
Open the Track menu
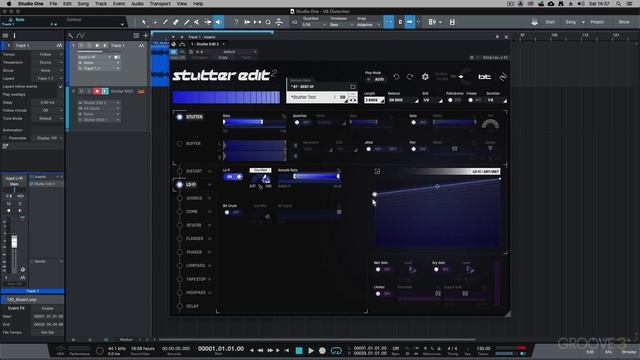click(101, 4)
